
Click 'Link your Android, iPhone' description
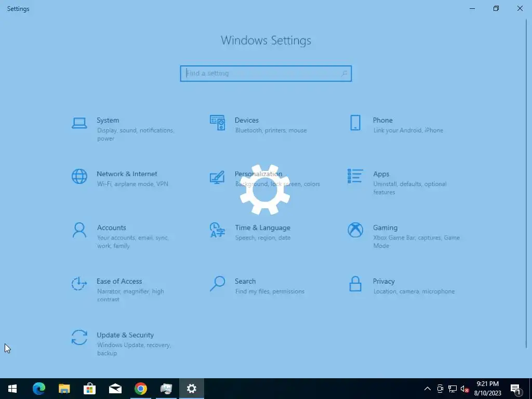click(408, 130)
